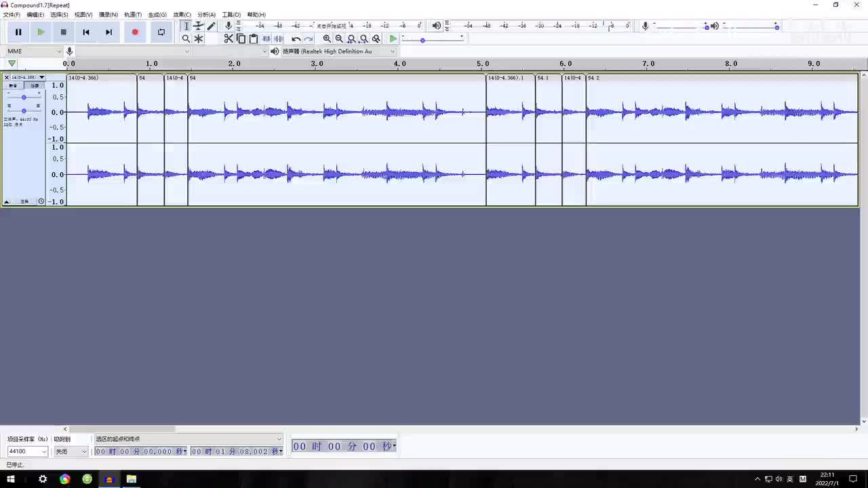Click the timeline playhead pin triangle

point(12,64)
